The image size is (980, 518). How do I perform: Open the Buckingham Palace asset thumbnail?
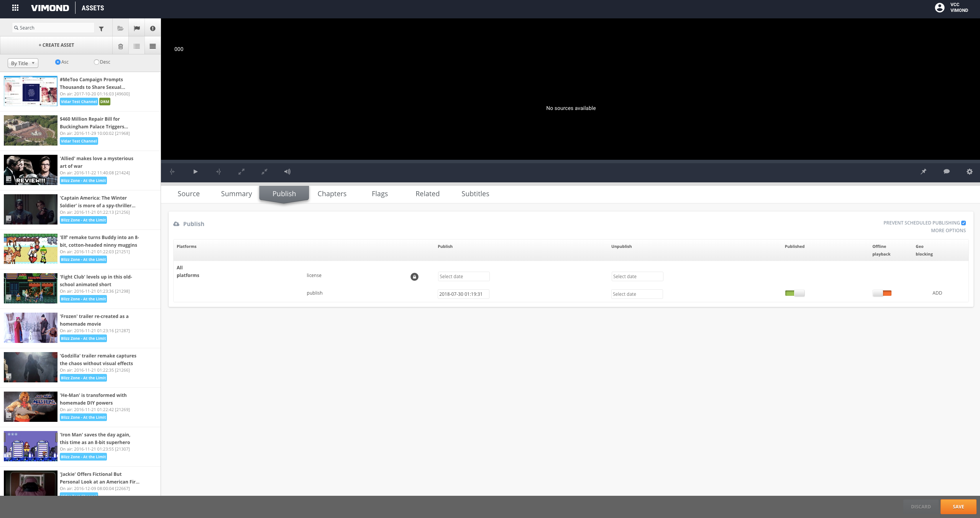31,130
